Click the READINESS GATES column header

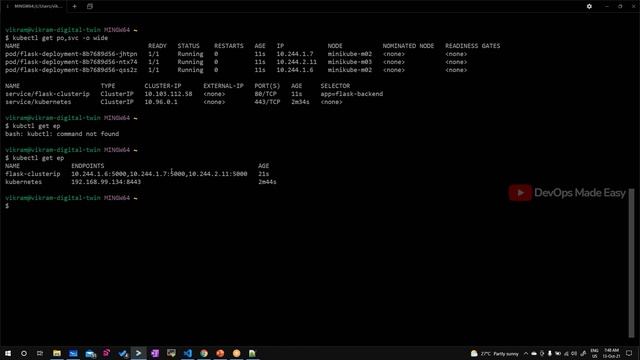pyautogui.click(x=473, y=46)
